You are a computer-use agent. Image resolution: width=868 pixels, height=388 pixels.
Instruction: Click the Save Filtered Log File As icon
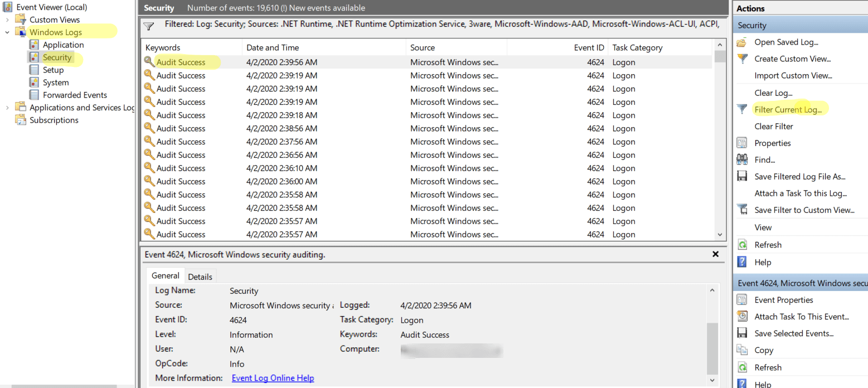[x=742, y=176]
